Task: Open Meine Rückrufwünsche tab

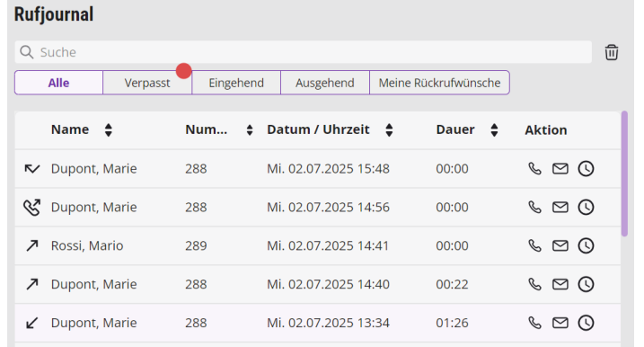Action: tap(439, 83)
